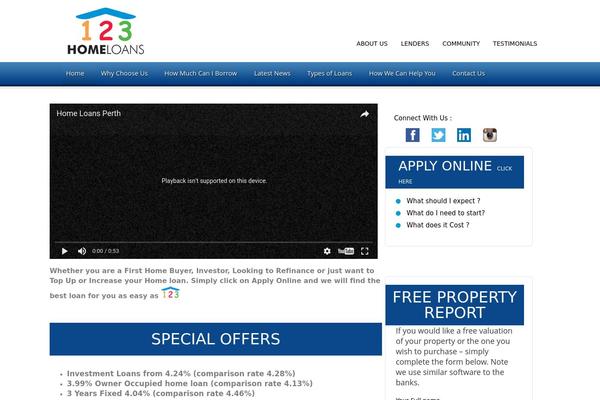Click the Special Offers banner
The height and width of the screenshot is (400, 600).
click(215, 339)
